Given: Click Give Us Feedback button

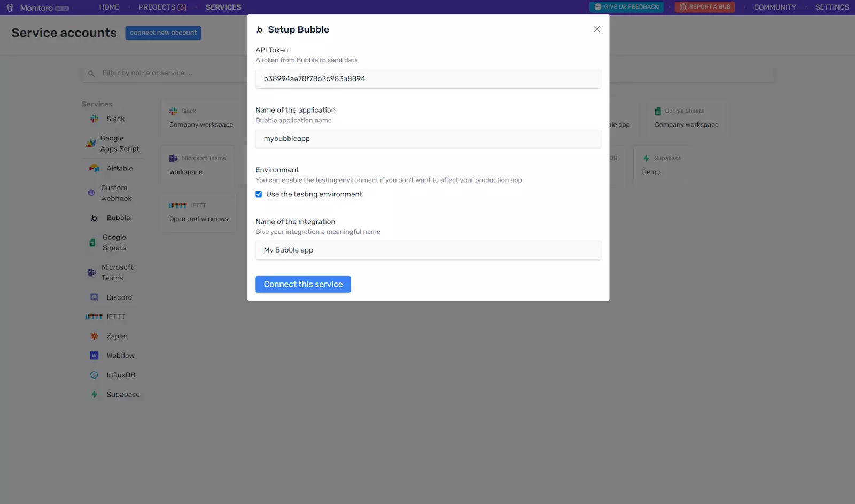Looking at the screenshot, I should pyautogui.click(x=627, y=7).
